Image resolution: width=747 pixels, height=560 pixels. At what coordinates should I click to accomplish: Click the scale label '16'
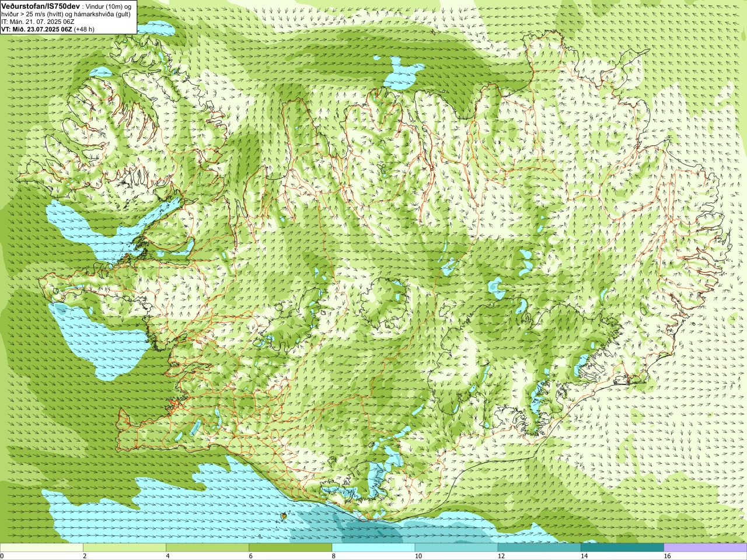[667, 556]
